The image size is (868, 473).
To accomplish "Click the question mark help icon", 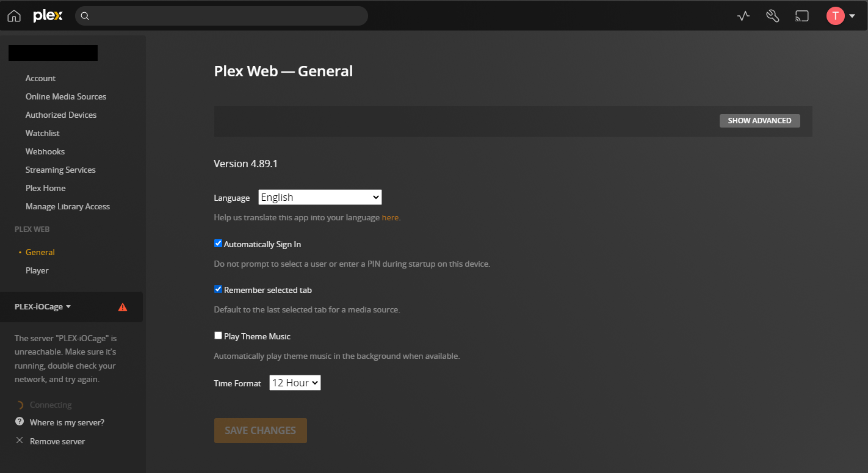I will (x=20, y=422).
